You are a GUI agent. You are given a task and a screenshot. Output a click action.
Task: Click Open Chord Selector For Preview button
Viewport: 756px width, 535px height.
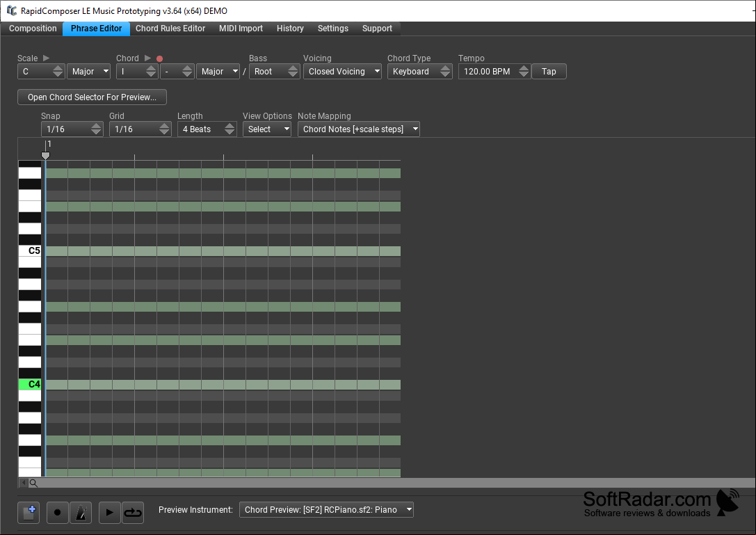coord(92,97)
